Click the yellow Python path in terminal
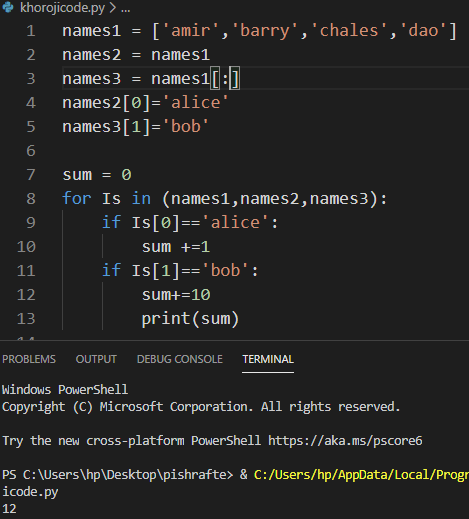469x519 pixels. (361, 475)
